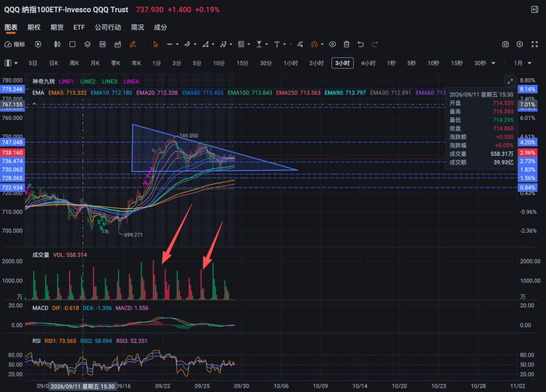Select the 月K timeframe
546x392 pixels.
coord(95,63)
